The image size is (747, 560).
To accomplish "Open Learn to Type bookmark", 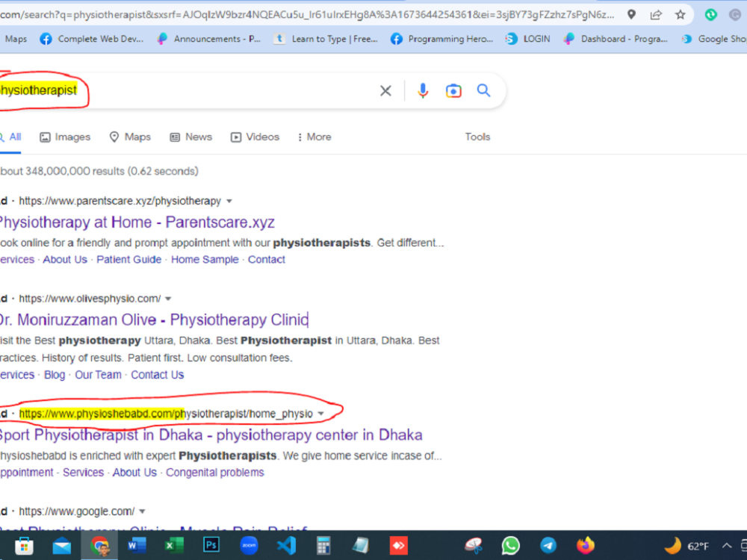I will (326, 39).
